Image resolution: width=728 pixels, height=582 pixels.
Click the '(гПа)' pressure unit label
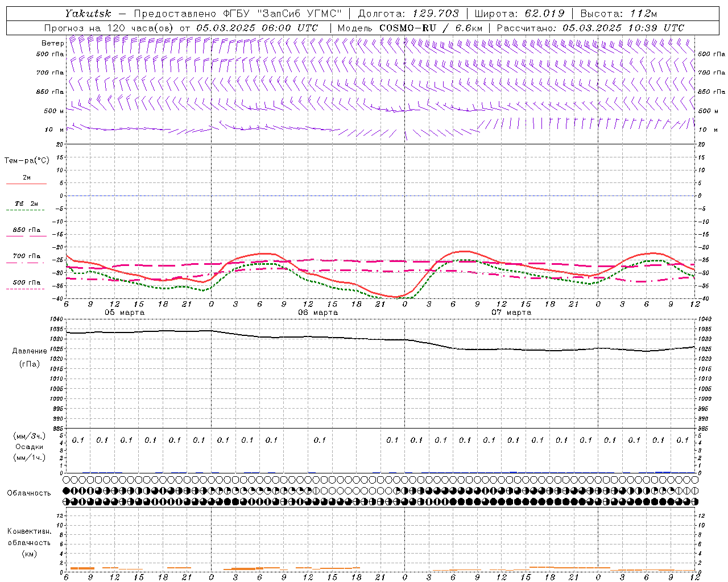point(30,364)
